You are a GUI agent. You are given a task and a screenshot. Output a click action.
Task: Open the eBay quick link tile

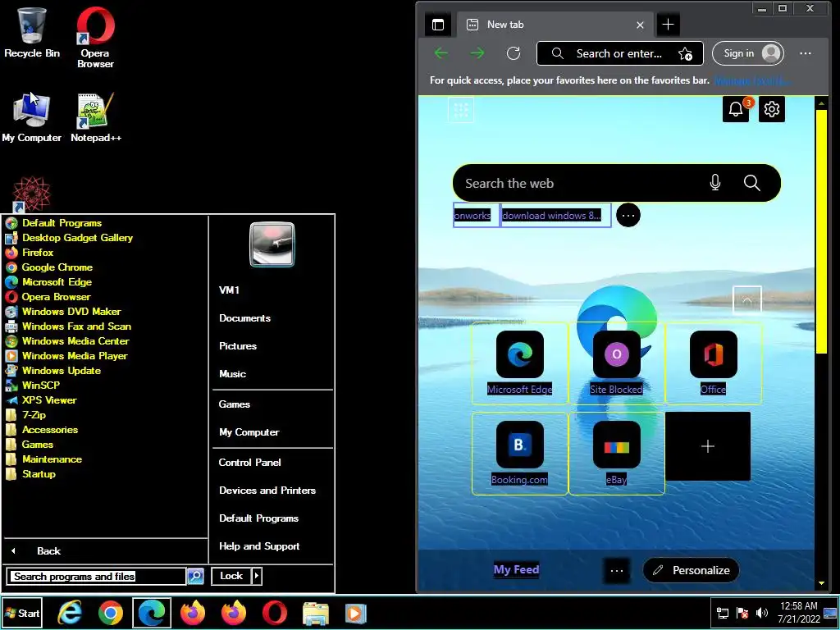617,453
